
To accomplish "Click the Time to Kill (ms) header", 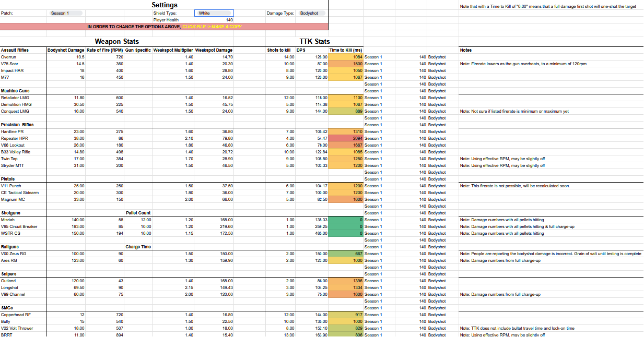I will 346,50.
